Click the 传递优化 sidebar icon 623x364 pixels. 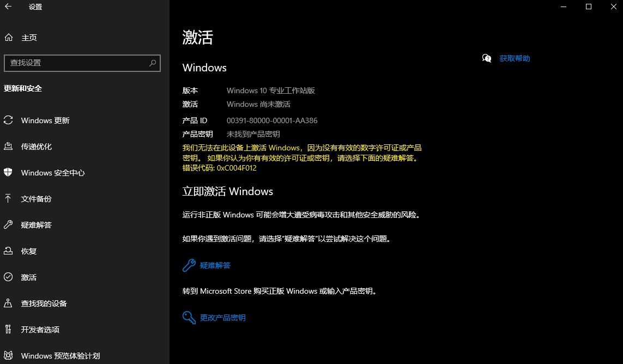point(8,146)
